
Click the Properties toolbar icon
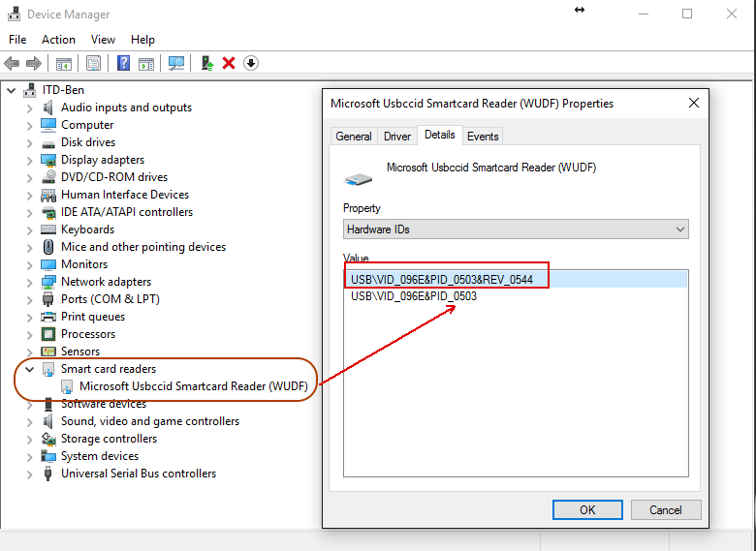click(x=93, y=63)
